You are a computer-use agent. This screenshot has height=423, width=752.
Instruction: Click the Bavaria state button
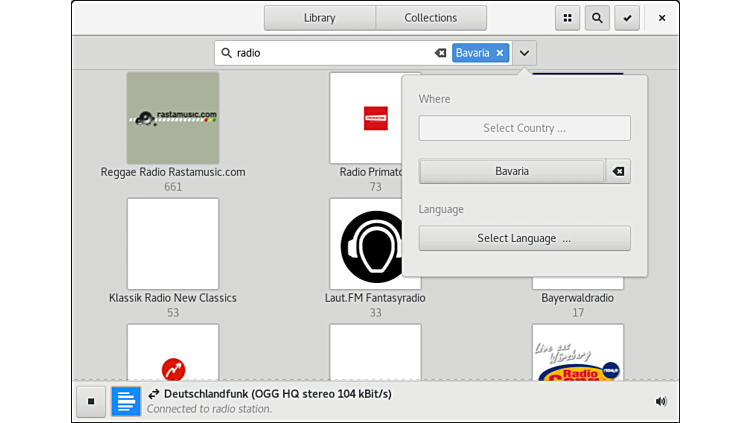click(511, 171)
